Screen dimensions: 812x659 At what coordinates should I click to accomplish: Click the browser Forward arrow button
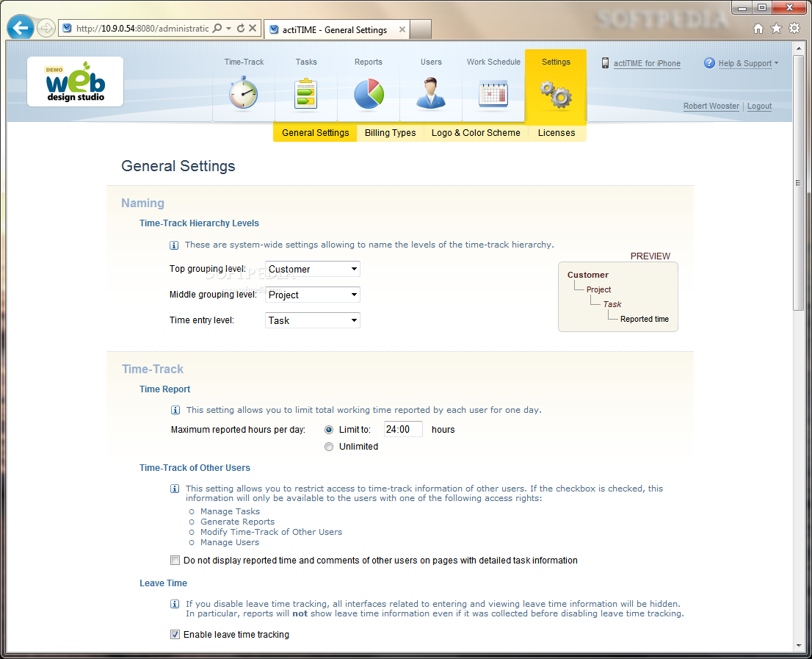click(46, 28)
